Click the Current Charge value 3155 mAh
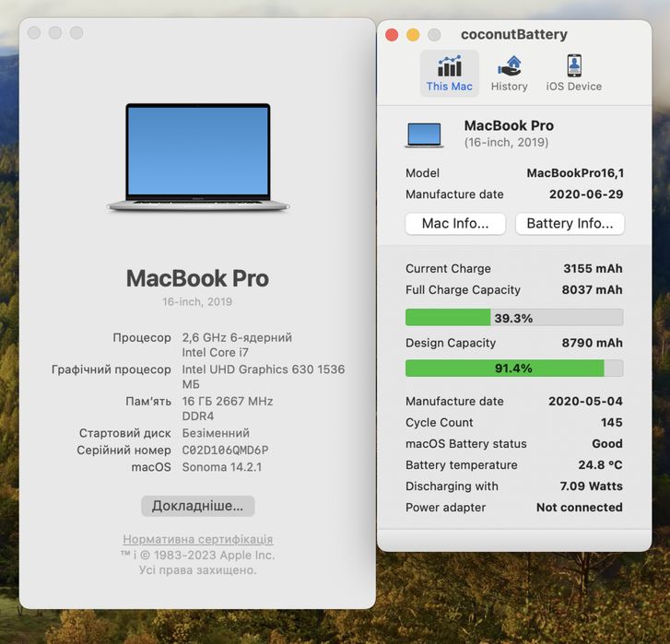Image resolution: width=670 pixels, height=644 pixels. point(593,269)
